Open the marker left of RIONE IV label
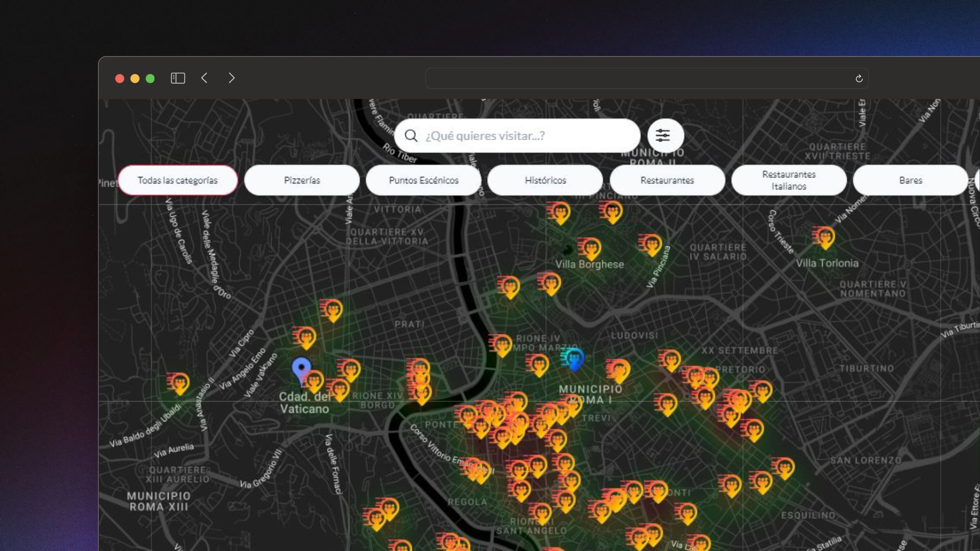The image size is (980, 551). 501,345
